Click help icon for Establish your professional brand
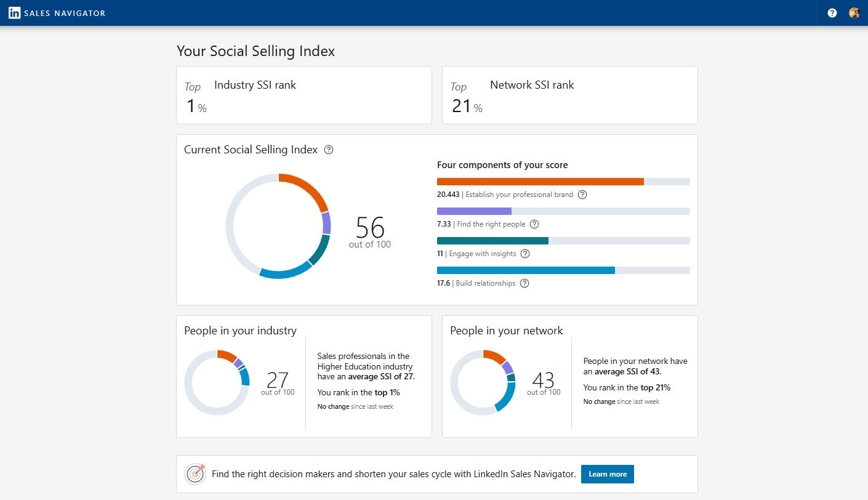The height and width of the screenshot is (500, 868). point(582,195)
